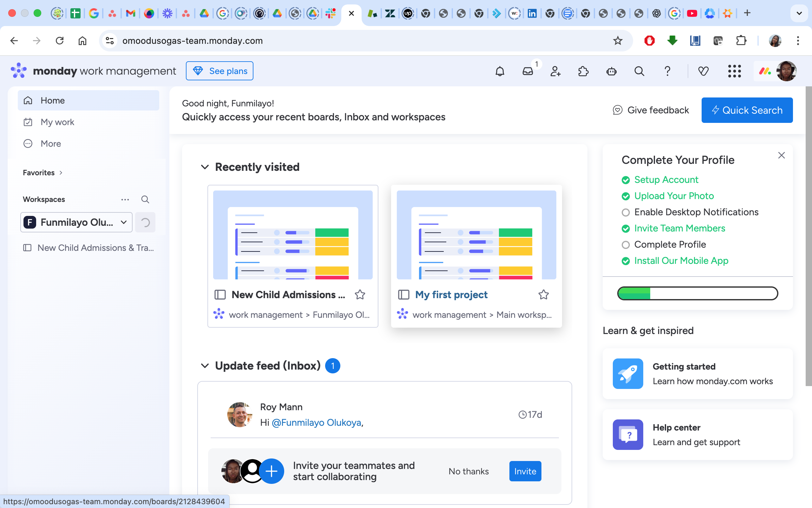
Task: Bookmark this page with star icon
Action: [618, 41]
